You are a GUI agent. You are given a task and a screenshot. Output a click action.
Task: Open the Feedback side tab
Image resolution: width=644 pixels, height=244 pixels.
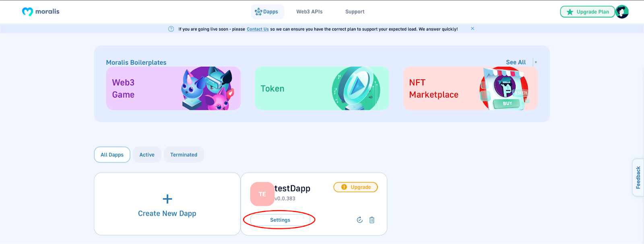pyautogui.click(x=638, y=177)
